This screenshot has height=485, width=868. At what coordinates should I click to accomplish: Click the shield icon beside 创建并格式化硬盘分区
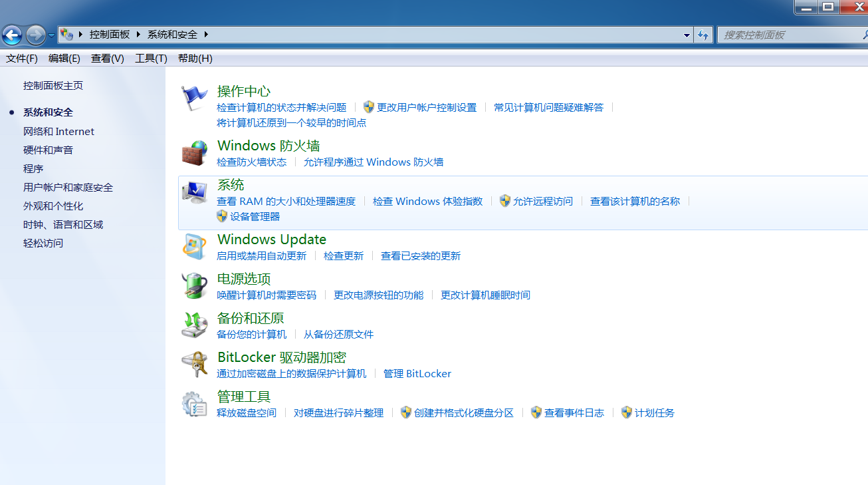406,412
